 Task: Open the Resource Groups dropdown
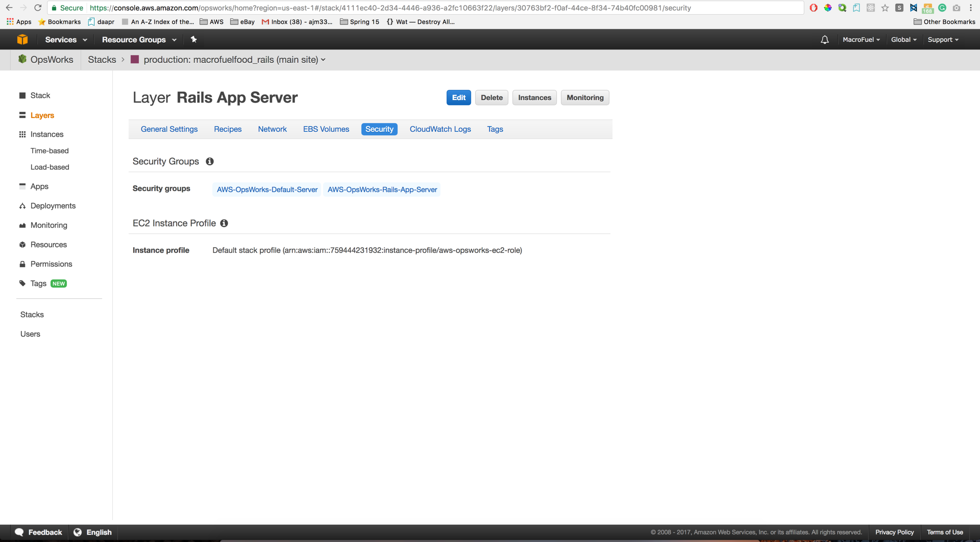(x=139, y=40)
